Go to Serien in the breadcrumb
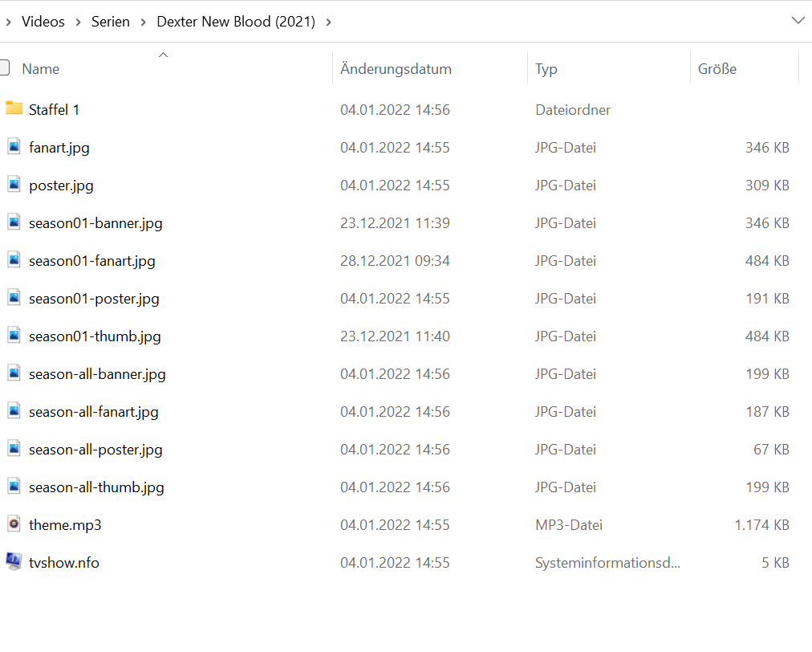 [x=110, y=22]
